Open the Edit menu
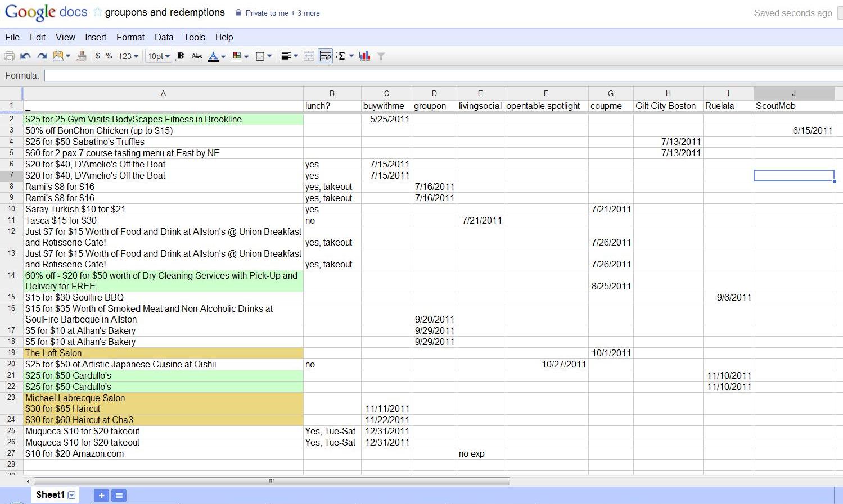843x504 pixels. 38,37
